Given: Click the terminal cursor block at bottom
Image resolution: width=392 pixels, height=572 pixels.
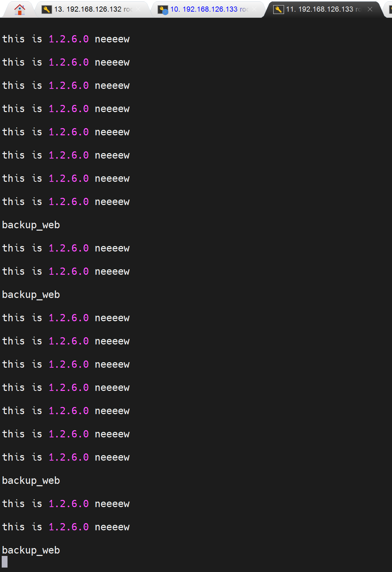Looking at the screenshot, I should [4, 562].
